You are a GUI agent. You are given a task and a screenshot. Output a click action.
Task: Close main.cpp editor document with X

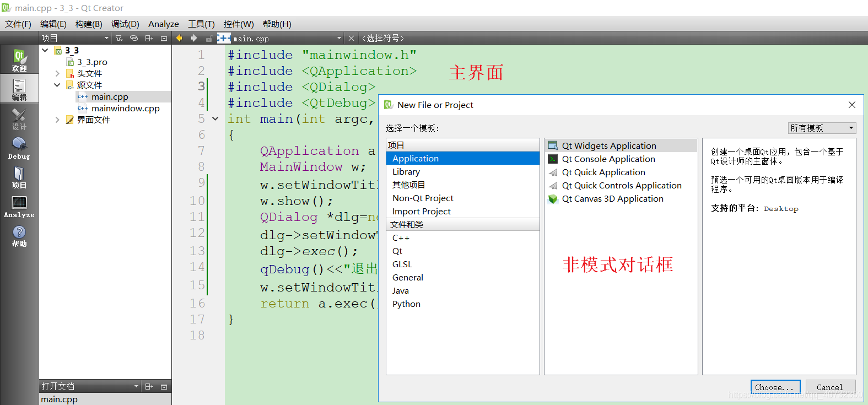351,38
